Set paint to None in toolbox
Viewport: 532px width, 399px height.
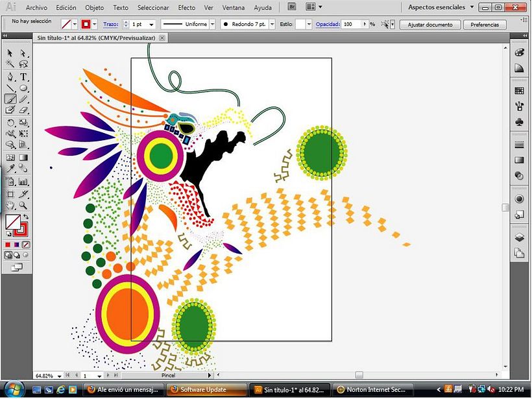coord(26,245)
